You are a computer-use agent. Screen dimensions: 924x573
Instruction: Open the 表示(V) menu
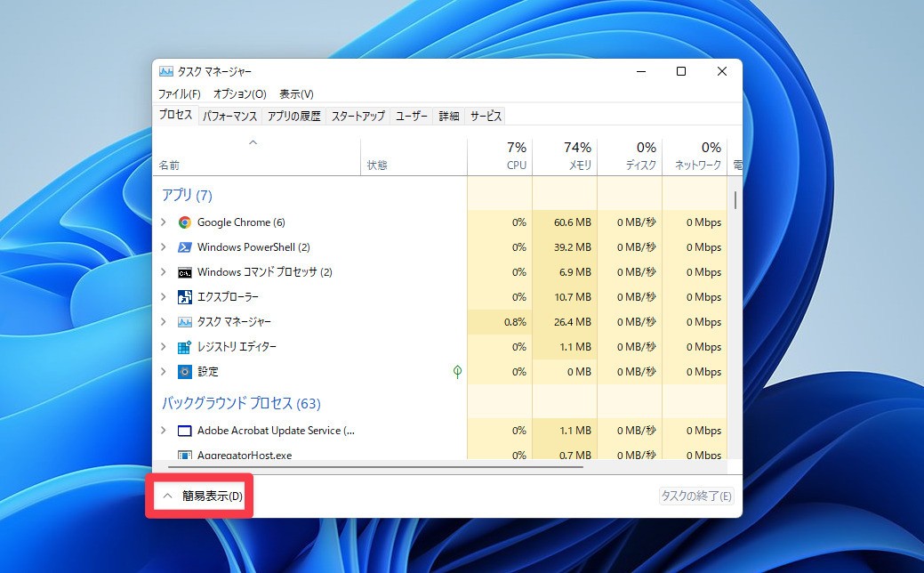pos(296,94)
